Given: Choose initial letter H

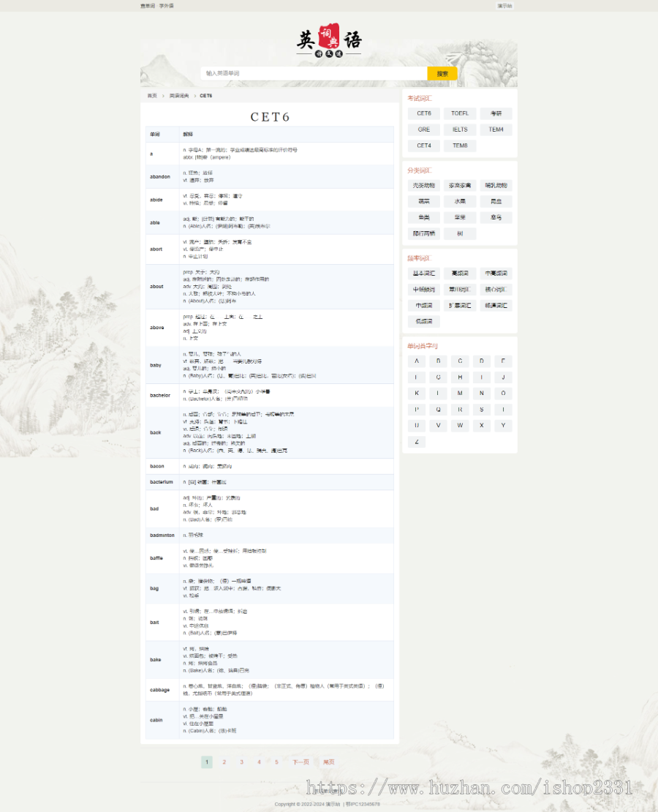Looking at the screenshot, I should pyautogui.click(x=460, y=377).
